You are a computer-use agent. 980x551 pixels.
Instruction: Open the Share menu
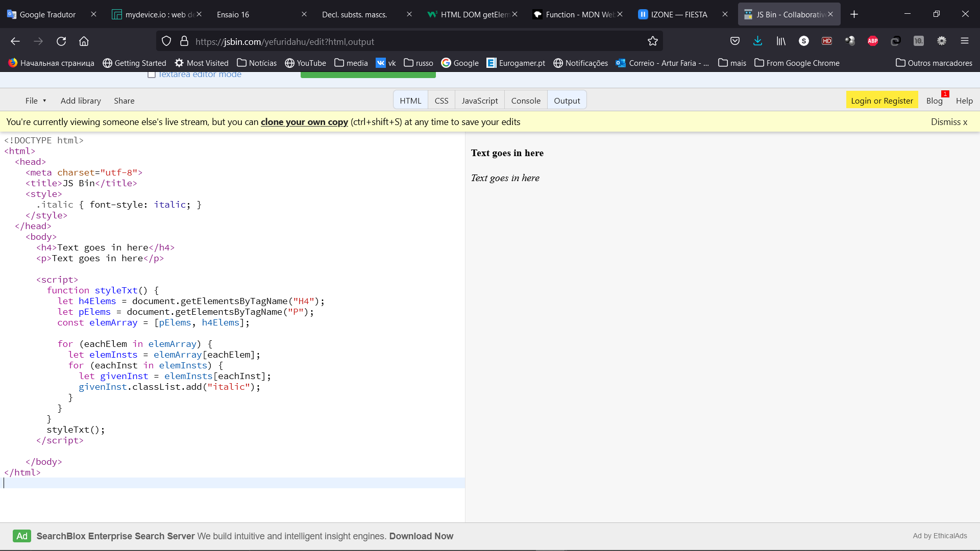coord(124,101)
